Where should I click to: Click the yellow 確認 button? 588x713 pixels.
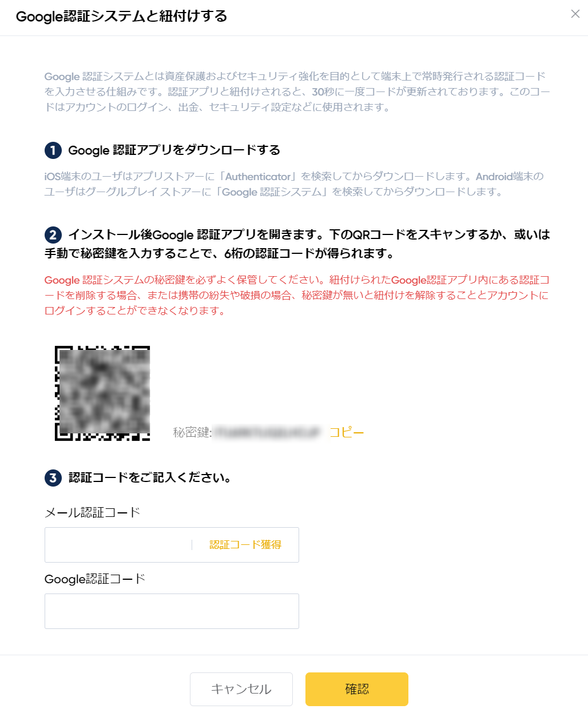coord(357,689)
